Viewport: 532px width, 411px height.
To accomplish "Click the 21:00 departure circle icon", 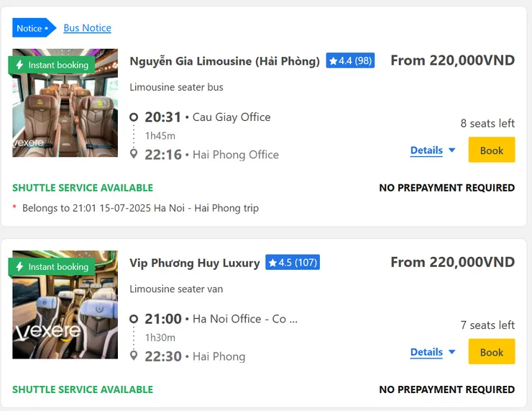I will [x=134, y=319].
